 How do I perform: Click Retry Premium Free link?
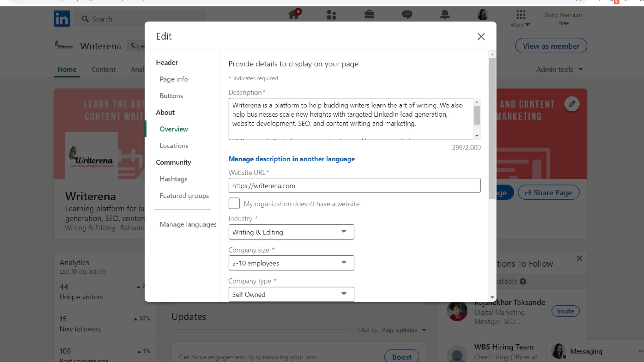(563, 19)
